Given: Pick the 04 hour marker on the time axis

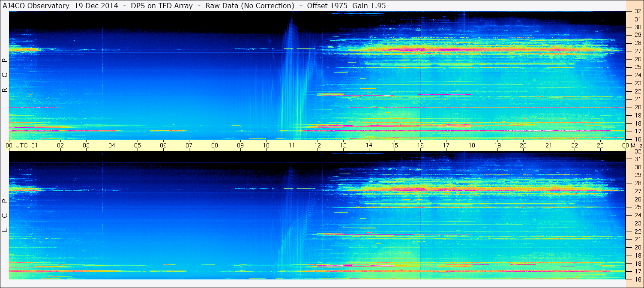Looking at the screenshot, I should 112,145.
